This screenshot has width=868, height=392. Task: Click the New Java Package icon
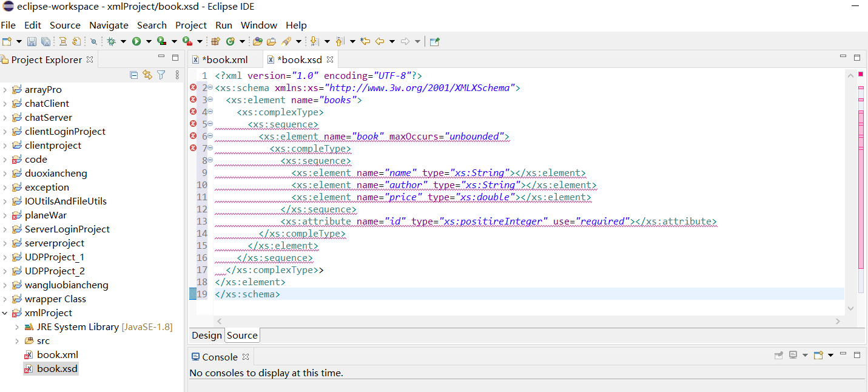click(x=215, y=41)
